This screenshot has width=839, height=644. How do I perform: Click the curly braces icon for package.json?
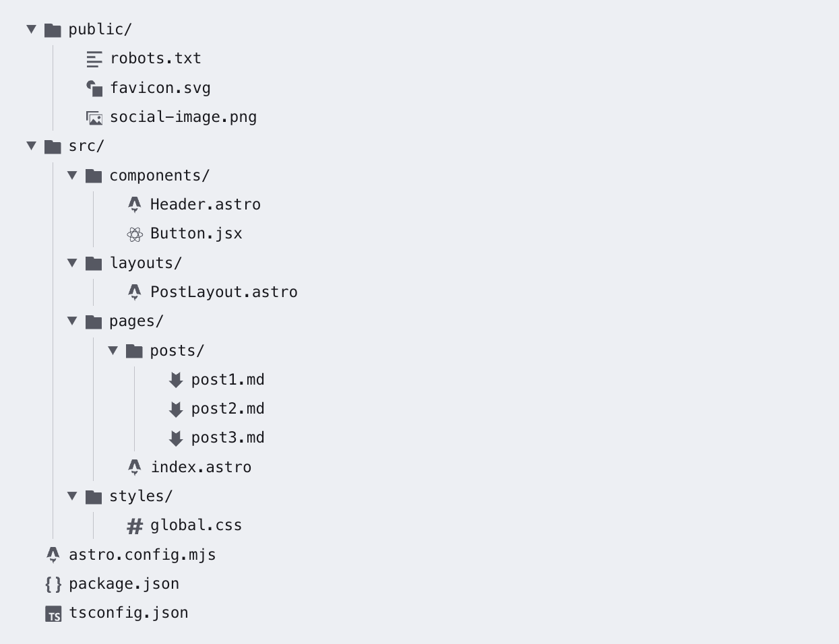53,584
